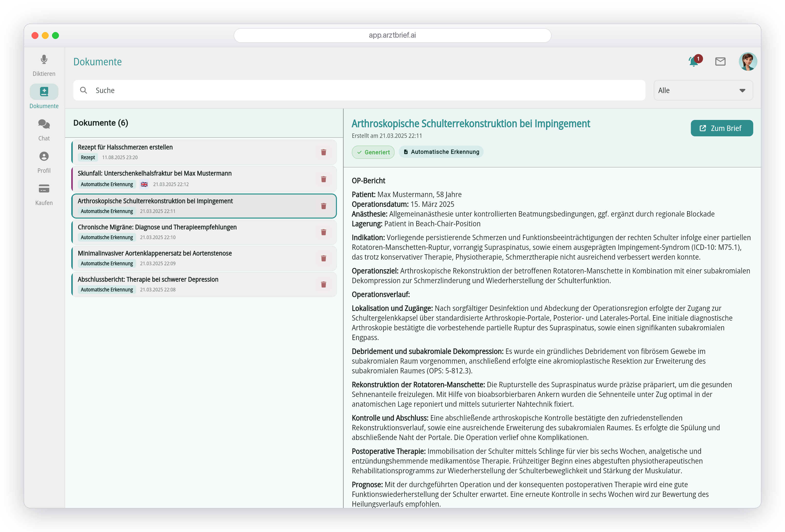Click the 11.08.2025 23:20 timestamp
The height and width of the screenshot is (532, 785).
pos(120,157)
